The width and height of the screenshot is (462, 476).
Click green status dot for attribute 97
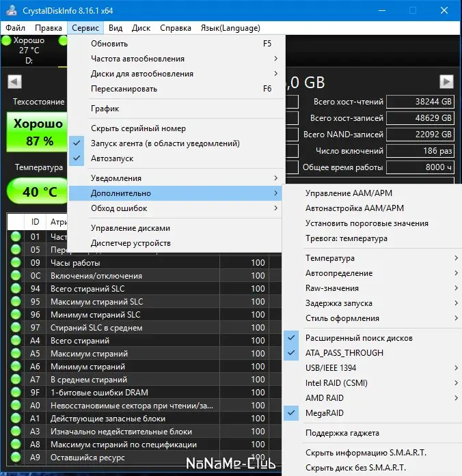point(16,328)
